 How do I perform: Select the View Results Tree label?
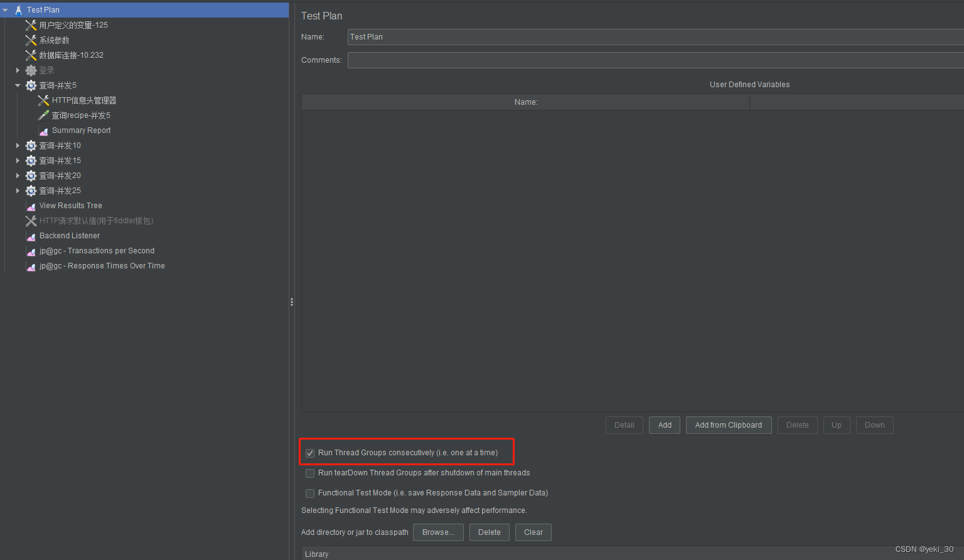[71, 206]
